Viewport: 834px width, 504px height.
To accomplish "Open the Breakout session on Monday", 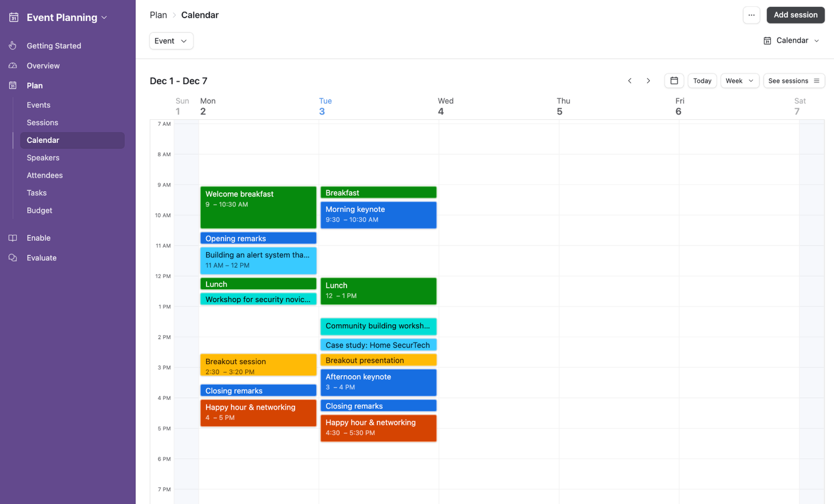I will pyautogui.click(x=258, y=365).
